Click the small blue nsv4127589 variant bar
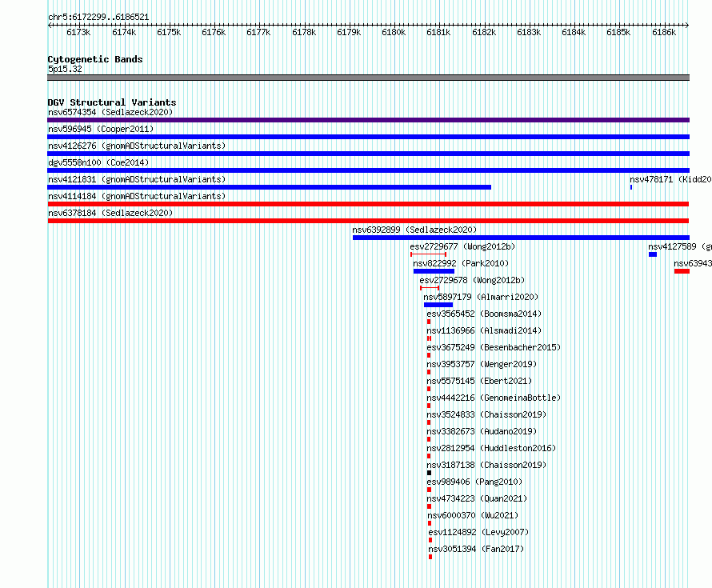 tap(653, 254)
